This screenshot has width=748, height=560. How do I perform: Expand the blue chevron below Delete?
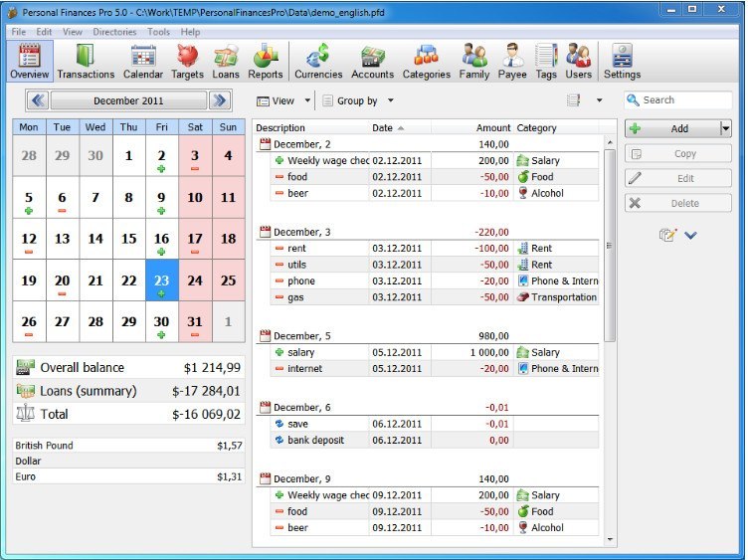[x=690, y=235]
